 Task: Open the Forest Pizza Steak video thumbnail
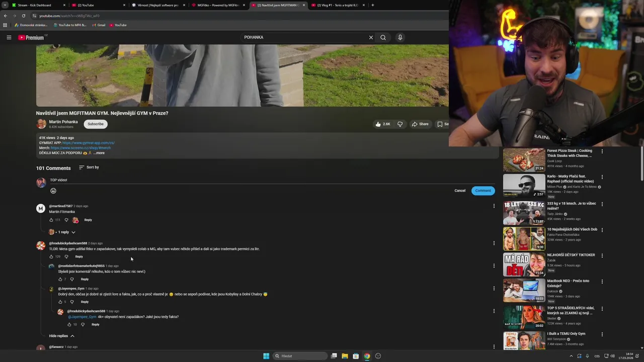tap(524, 160)
